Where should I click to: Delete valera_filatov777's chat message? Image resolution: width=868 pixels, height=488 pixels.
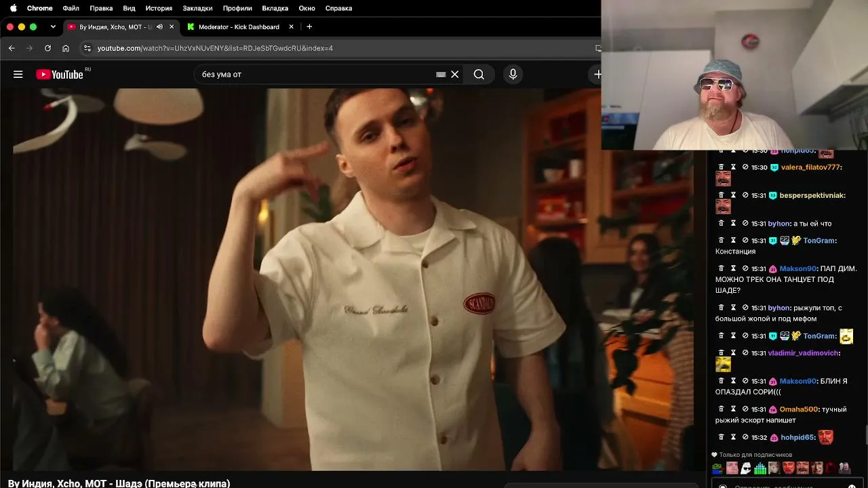coord(722,167)
